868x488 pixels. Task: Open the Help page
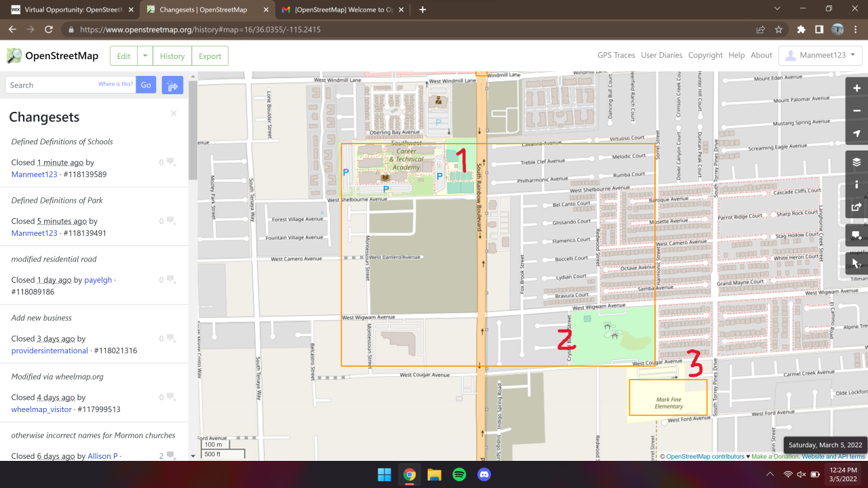point(736,56)
